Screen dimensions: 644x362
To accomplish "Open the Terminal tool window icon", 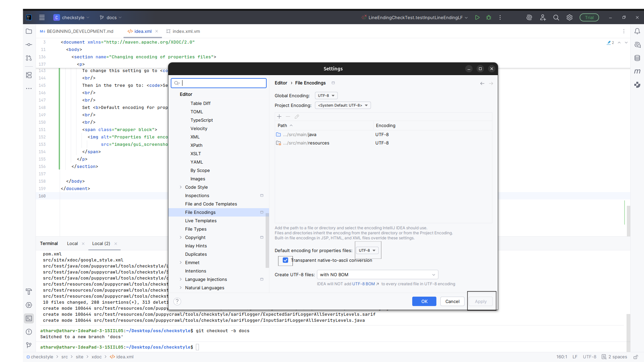I will pyautogui.click(x=29, y=318).
